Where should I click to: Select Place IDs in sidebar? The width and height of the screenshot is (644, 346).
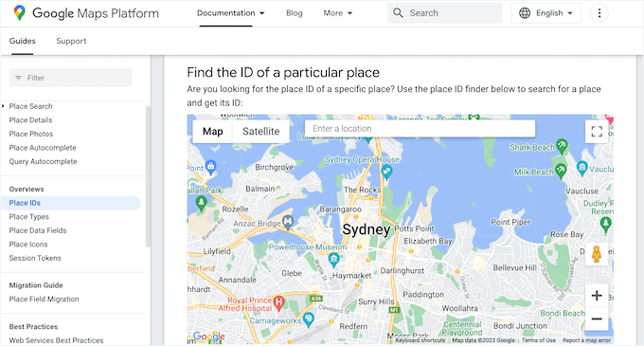point(71,203)
